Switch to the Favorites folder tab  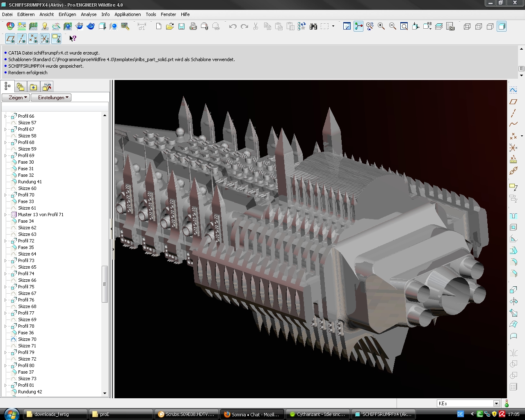click(34, 87)
